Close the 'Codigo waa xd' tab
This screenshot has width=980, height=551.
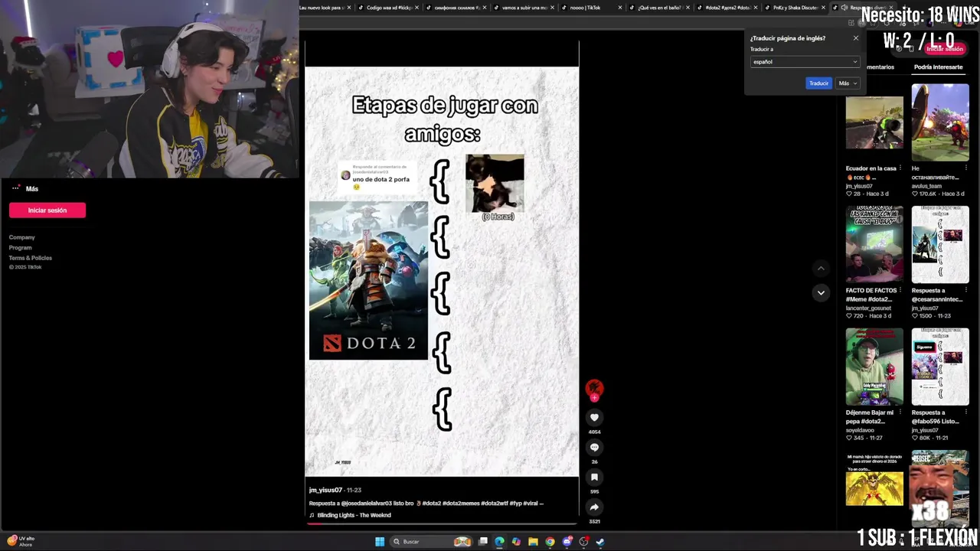(x=417, y=8)
